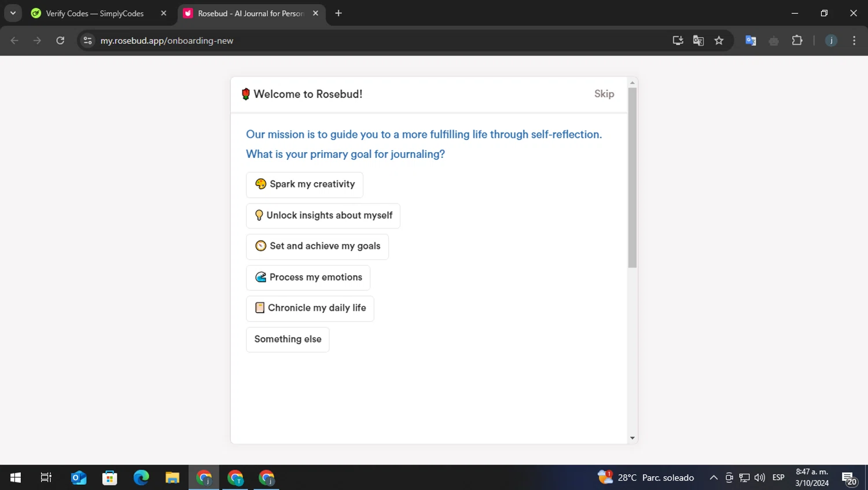Close the Rosebud tab
868x490 pixels.
[315, 13]
